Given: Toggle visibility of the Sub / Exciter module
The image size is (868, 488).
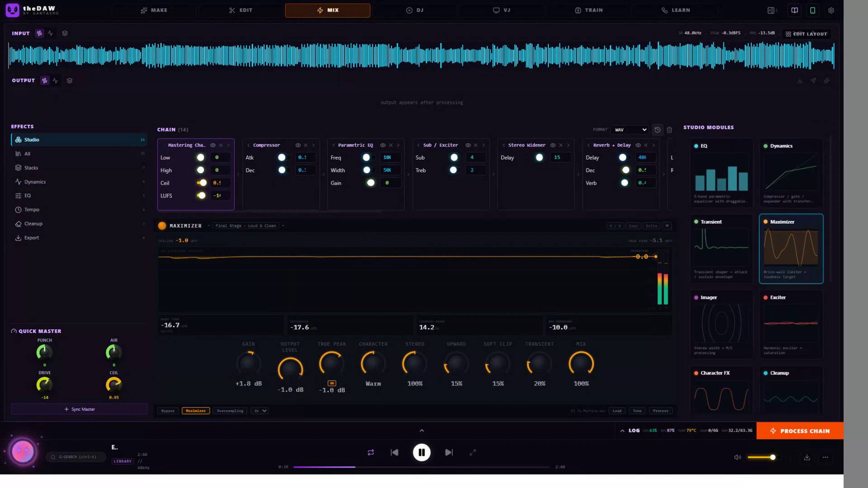Looking at the screenshot, I should click(x=468, y=145).
